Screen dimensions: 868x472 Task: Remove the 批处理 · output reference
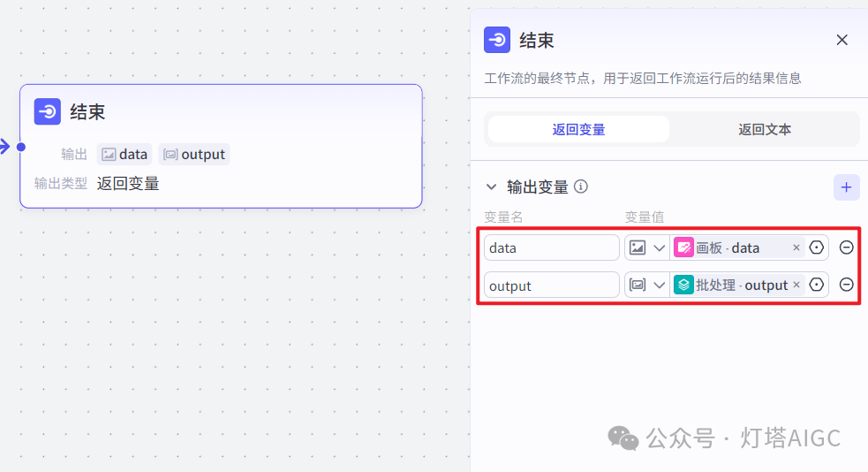point(796,285)
